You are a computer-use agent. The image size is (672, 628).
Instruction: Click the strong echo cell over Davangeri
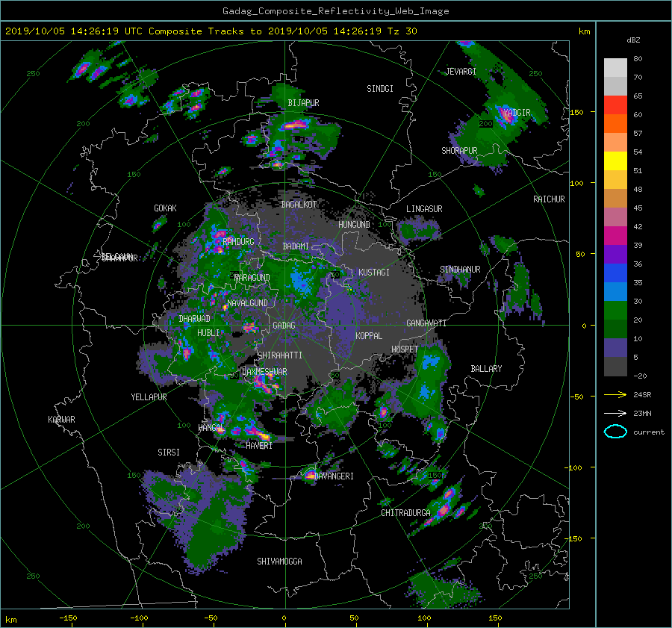coord(311,475)
